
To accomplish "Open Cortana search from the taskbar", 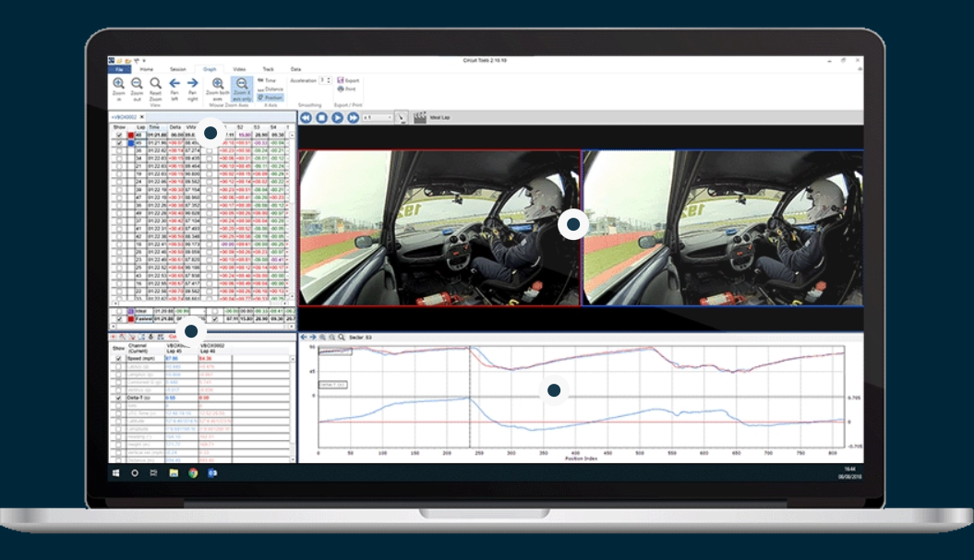I will (x=135, y=473).
